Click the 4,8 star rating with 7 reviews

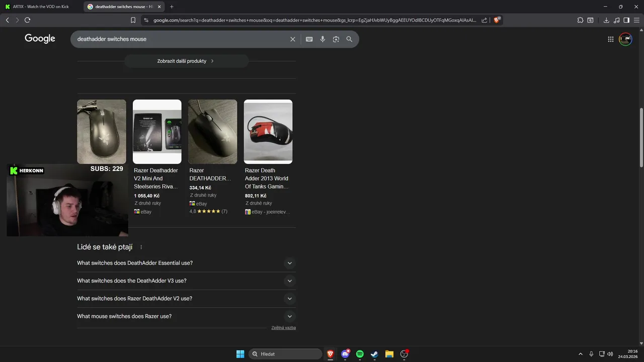(x=208, y=212)
